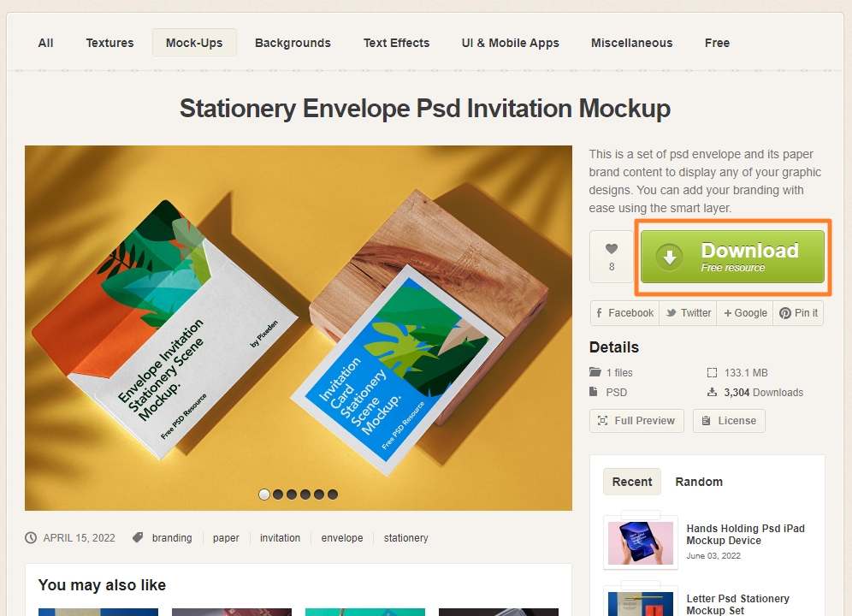Viewport: 852px width, 616px height.
Task: Click the clock icon beside April 15, 2022
Action: click(x=31, y=537)
